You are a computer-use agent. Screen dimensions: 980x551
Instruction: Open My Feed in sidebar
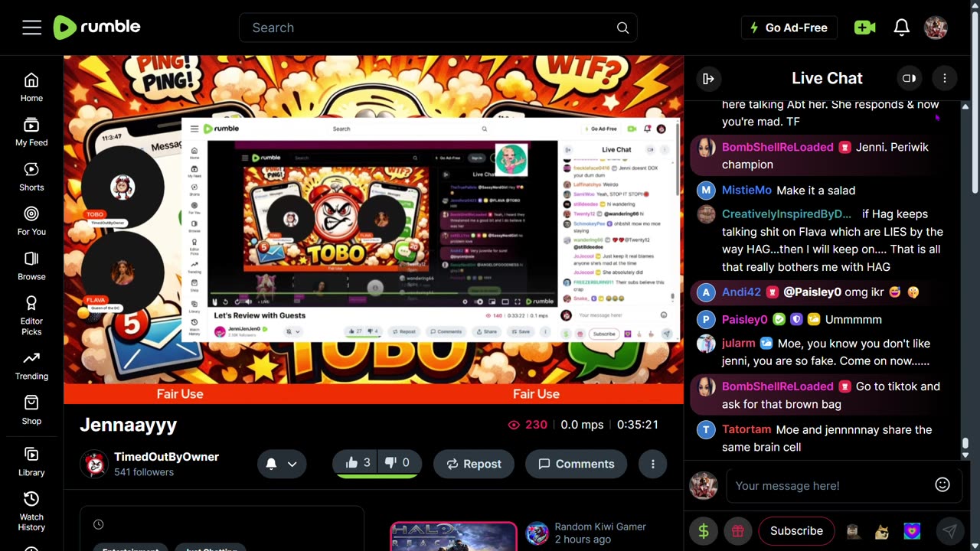pos(31,132)
